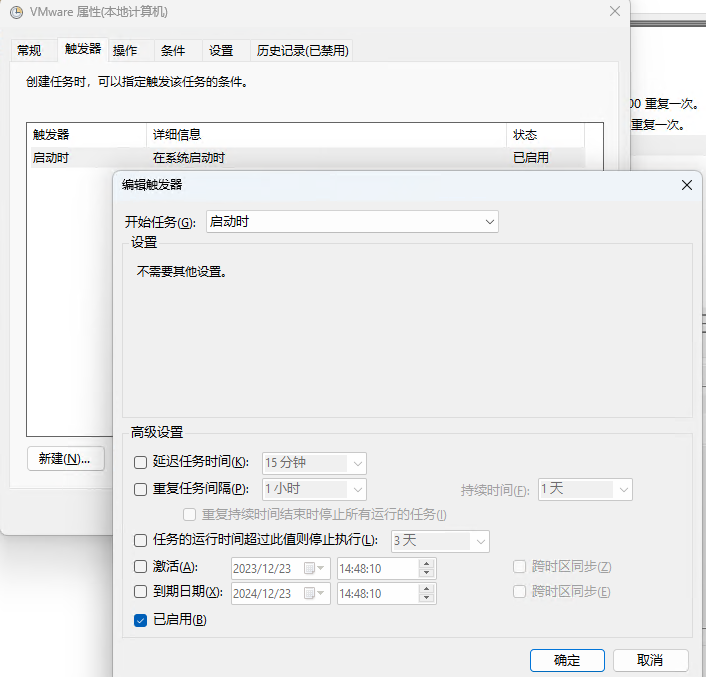Open the 3 天 stop-limit dropdown
706x677 pixels.
click(439, 541)
